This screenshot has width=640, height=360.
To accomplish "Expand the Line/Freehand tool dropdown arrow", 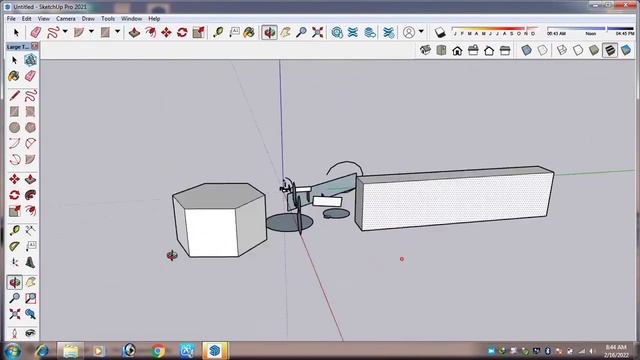I will [65, 31].
